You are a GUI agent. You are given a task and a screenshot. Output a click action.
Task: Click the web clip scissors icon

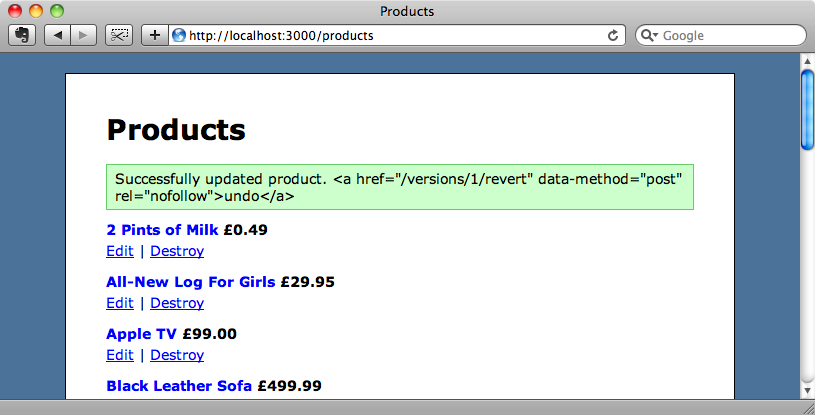[119, 35]
